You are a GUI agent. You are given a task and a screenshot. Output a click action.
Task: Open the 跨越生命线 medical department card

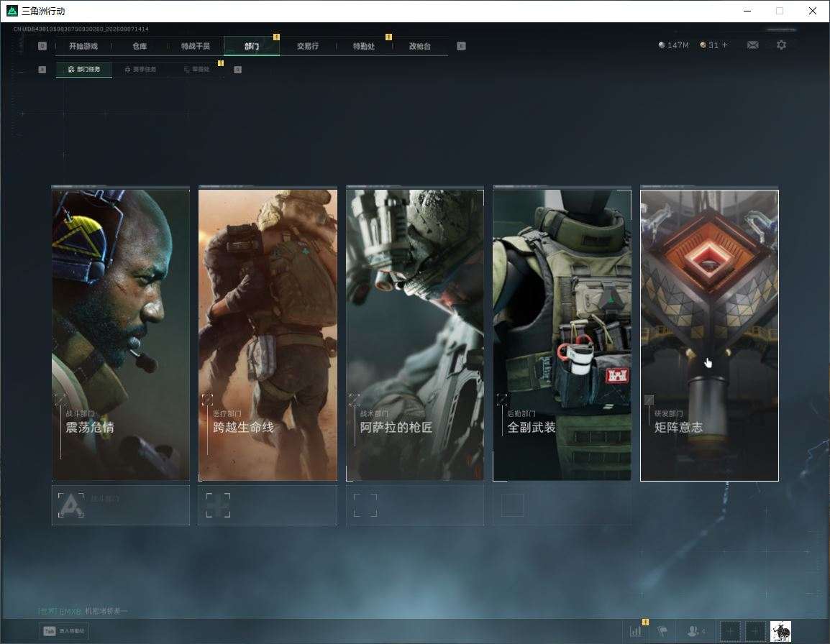pyautogui.click(x=268, y=335)
